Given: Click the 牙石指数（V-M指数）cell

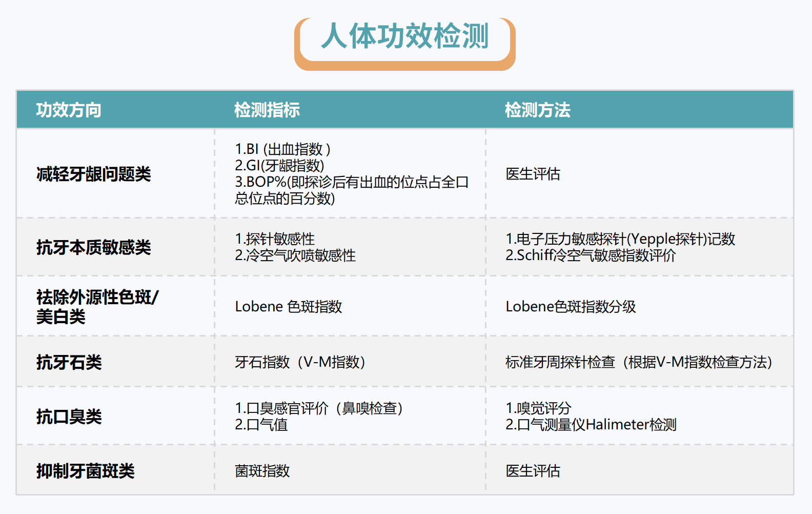Looking at the screenshot, I should coord(300,362).
